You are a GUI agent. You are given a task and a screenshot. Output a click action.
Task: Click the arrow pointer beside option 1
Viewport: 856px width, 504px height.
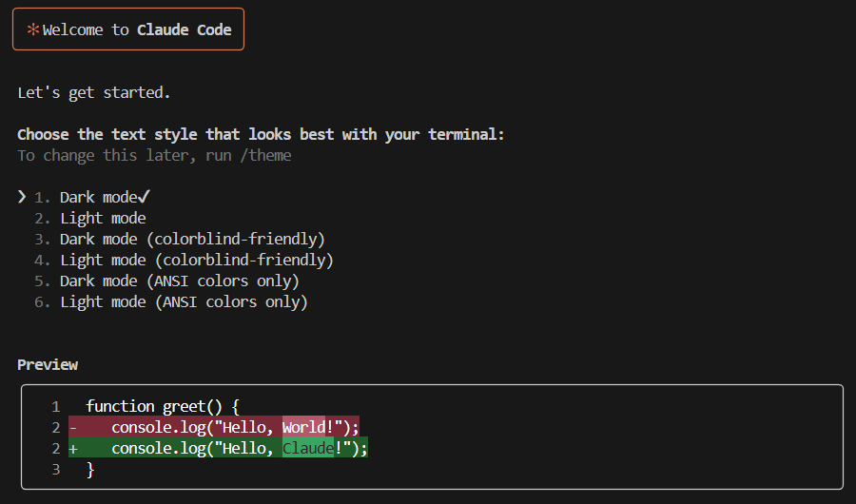tap(22, 197)
